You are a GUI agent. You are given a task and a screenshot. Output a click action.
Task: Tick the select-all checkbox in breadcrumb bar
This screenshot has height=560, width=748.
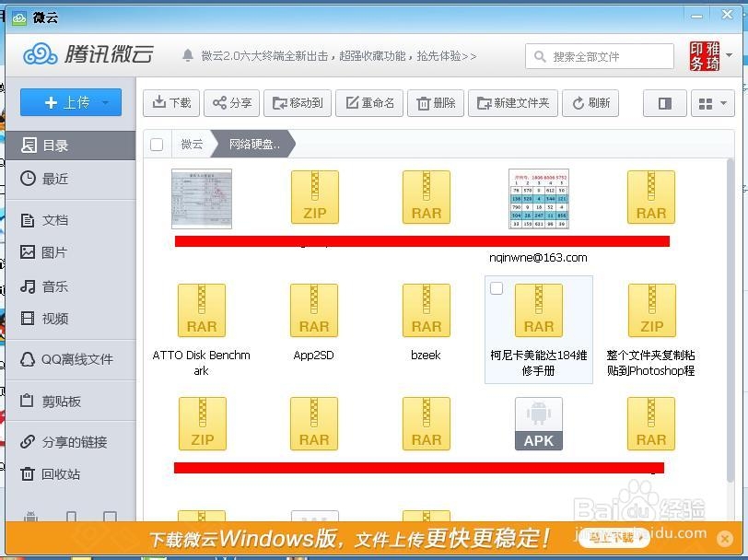click(157, 144)
